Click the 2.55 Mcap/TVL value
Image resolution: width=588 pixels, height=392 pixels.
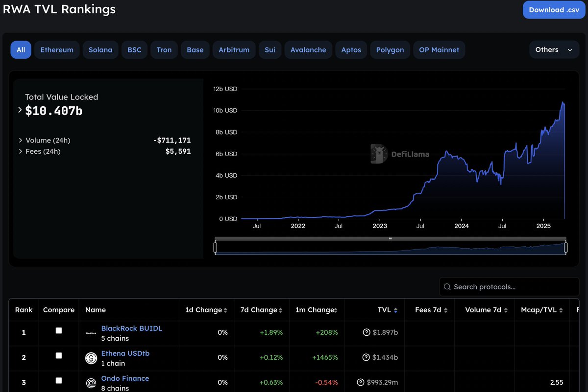tap(556, 383)
